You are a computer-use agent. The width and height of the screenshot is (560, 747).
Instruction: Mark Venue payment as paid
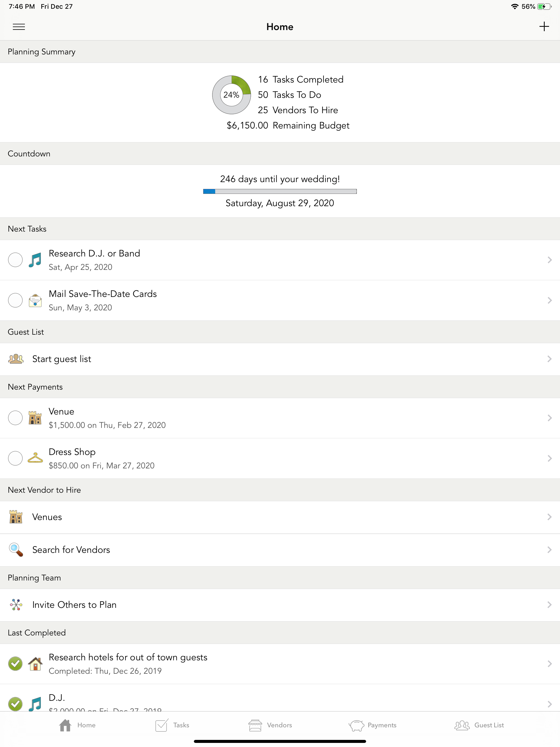click(x=15, y=418)
